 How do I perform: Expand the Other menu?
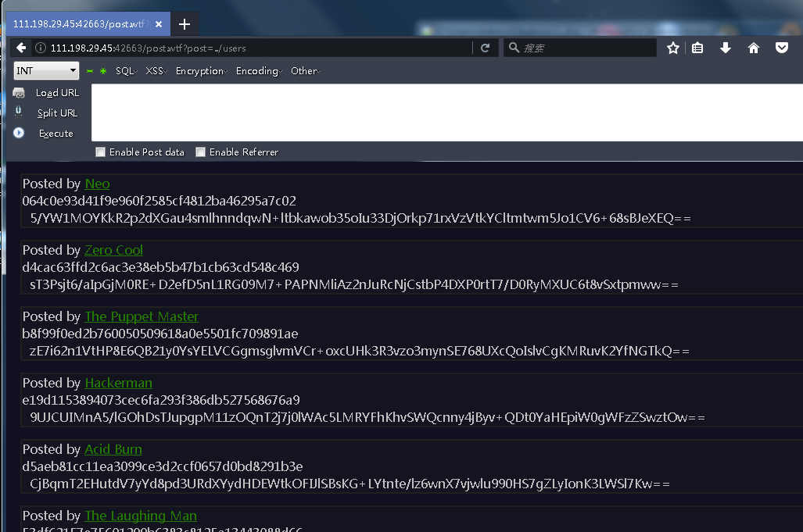(305, 71)
